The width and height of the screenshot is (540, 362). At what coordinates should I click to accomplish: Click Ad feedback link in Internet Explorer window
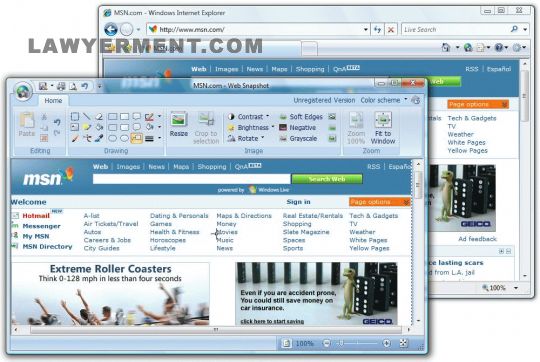point(477,239)
